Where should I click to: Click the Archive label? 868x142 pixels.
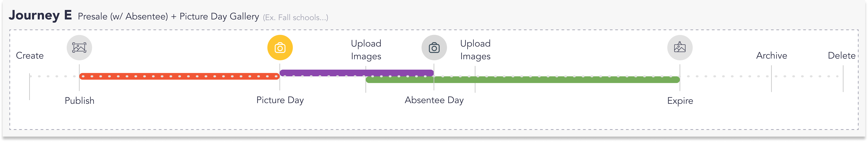[x=771, y=55]
